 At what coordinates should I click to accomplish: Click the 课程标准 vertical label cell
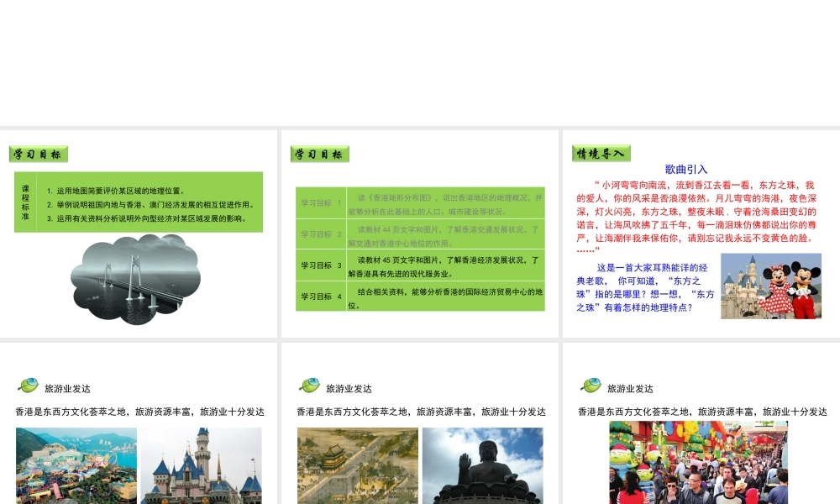[25, 202]
